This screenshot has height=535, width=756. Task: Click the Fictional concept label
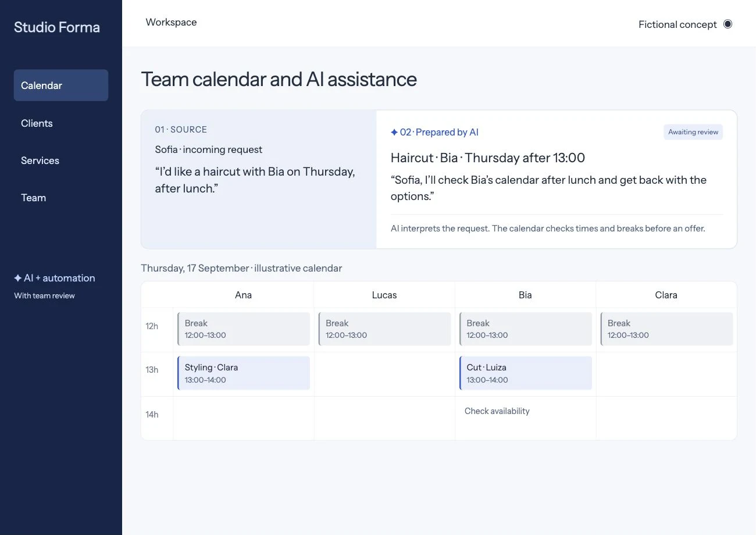tap(677, 24)
